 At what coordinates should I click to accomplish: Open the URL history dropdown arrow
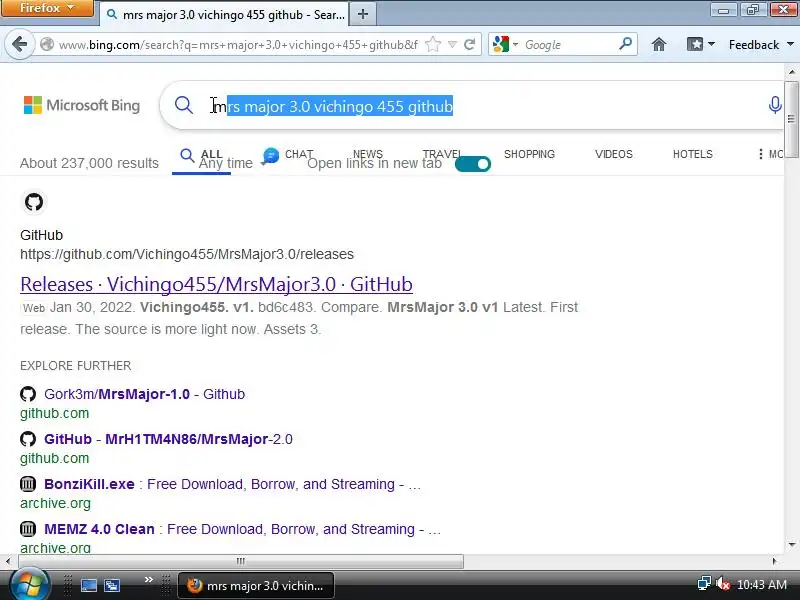coord(452,44)
